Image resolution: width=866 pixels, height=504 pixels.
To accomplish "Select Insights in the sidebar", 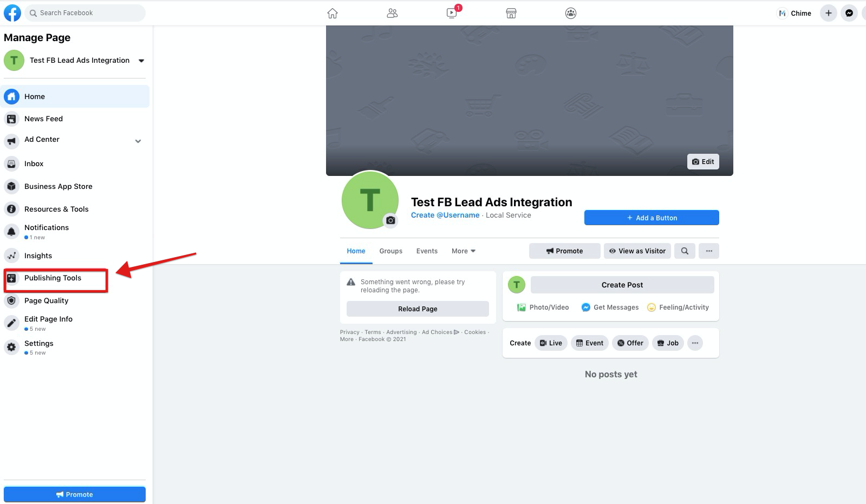I will click(x=38, y=256).
